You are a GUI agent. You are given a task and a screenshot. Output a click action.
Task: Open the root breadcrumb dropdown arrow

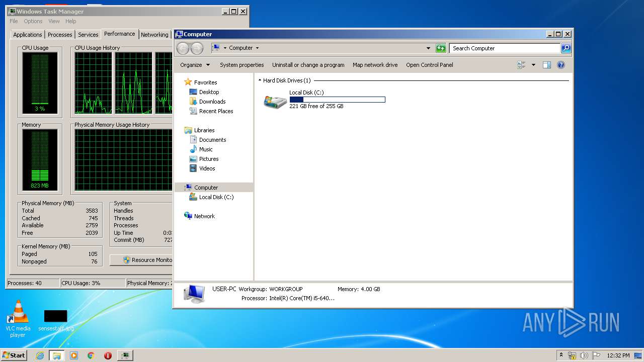point(225,48)
